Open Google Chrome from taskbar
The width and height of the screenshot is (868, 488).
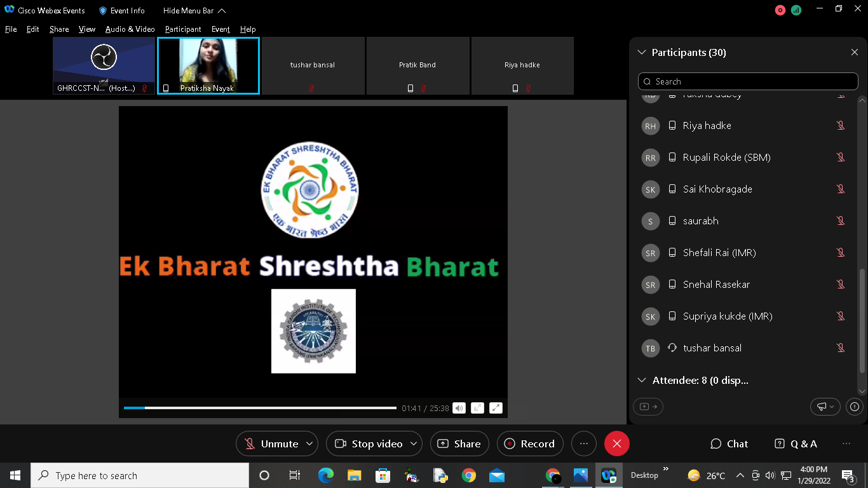pyautogui.click(x=469, y=475)
